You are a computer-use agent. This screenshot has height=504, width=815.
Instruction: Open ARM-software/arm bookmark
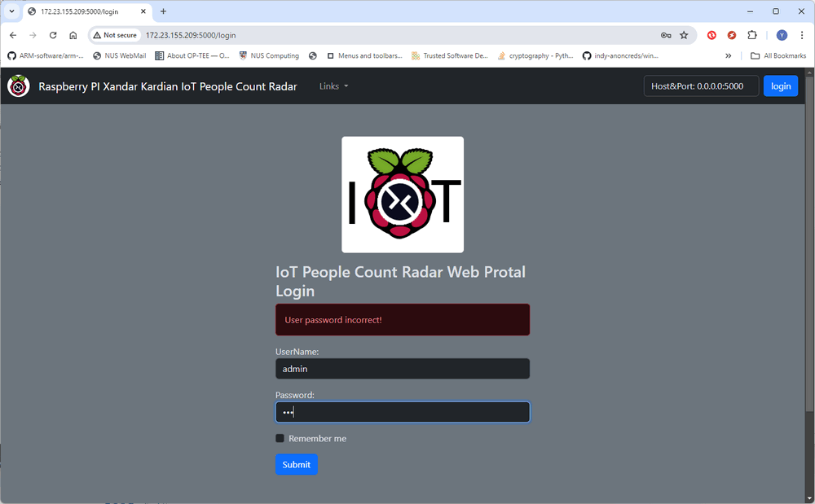(45, 55)
